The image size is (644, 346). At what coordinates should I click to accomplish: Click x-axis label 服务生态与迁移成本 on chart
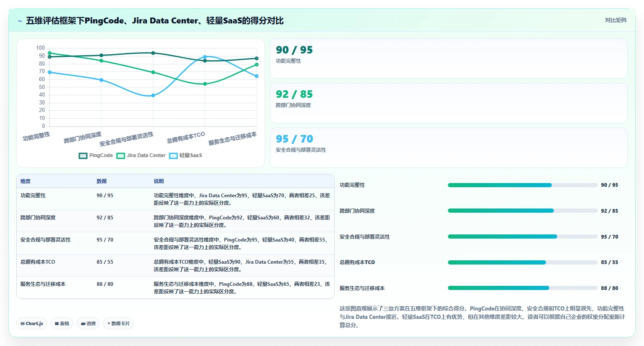pyautogui.click(x=232, y=138)
